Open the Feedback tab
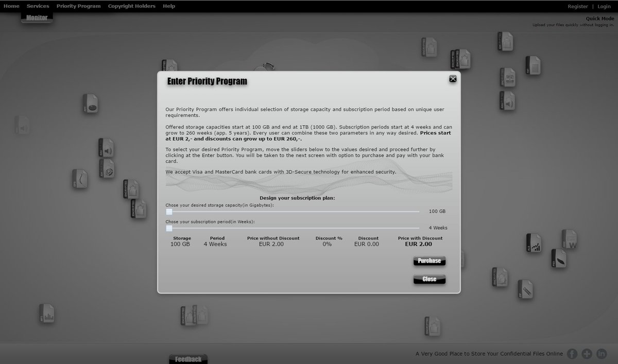The width and height of the screenshot is (618, 364). point(188,359)
